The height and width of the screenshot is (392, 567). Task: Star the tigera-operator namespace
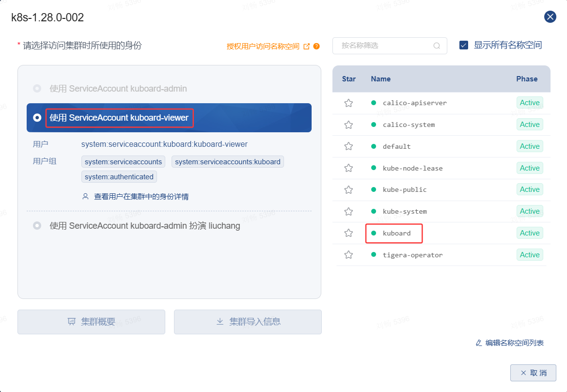point(348,254)
